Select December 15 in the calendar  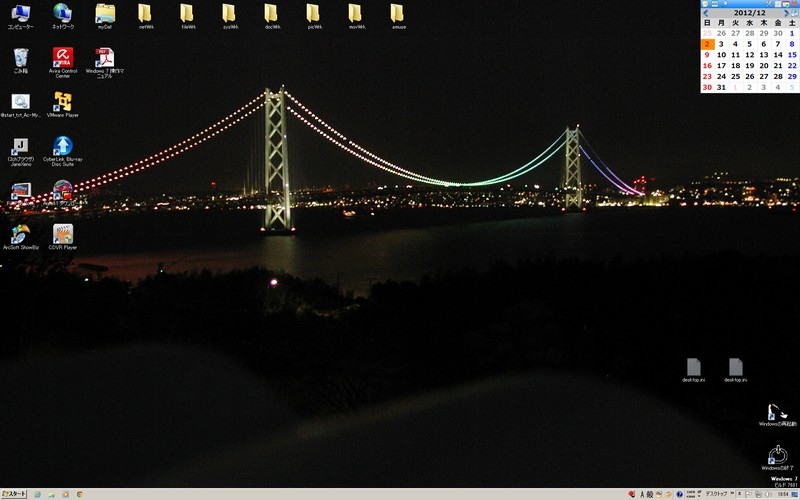click(792, 55)
